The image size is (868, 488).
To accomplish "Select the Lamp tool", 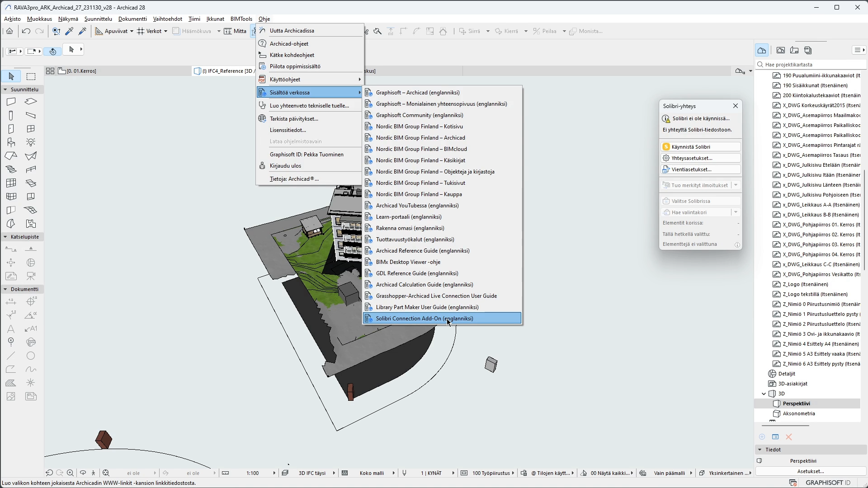I will [x=31, y=142].
